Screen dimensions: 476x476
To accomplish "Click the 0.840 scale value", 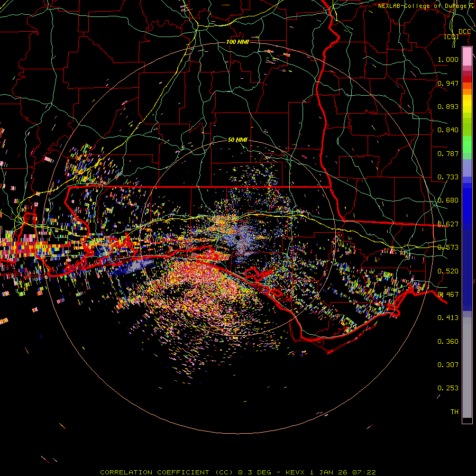I will (x=448, y=130).
